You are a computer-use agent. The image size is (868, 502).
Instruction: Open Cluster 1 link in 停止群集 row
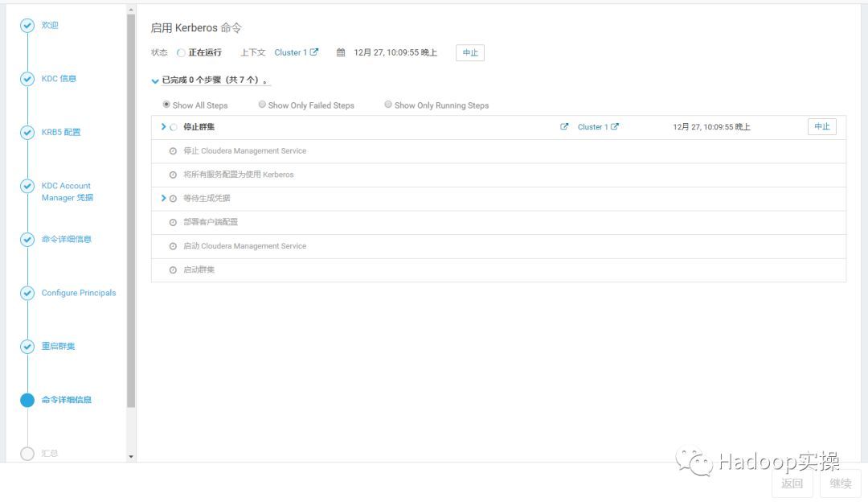[592, 127]
